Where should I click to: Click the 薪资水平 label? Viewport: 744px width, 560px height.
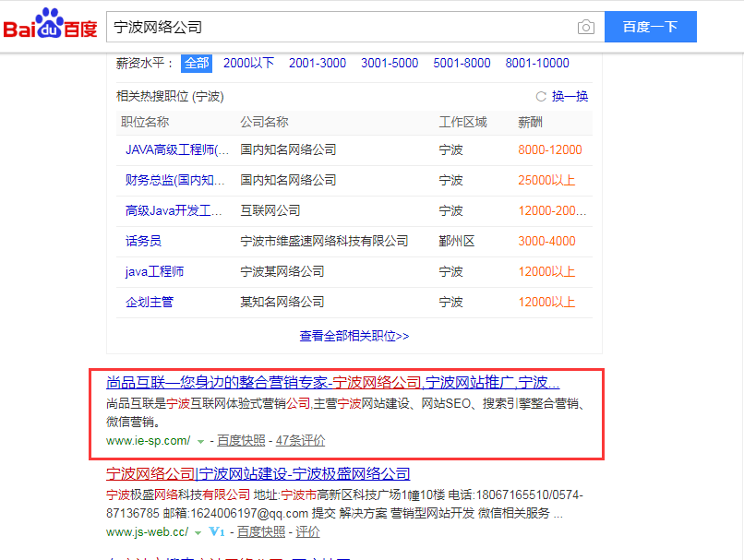point(145,63)
